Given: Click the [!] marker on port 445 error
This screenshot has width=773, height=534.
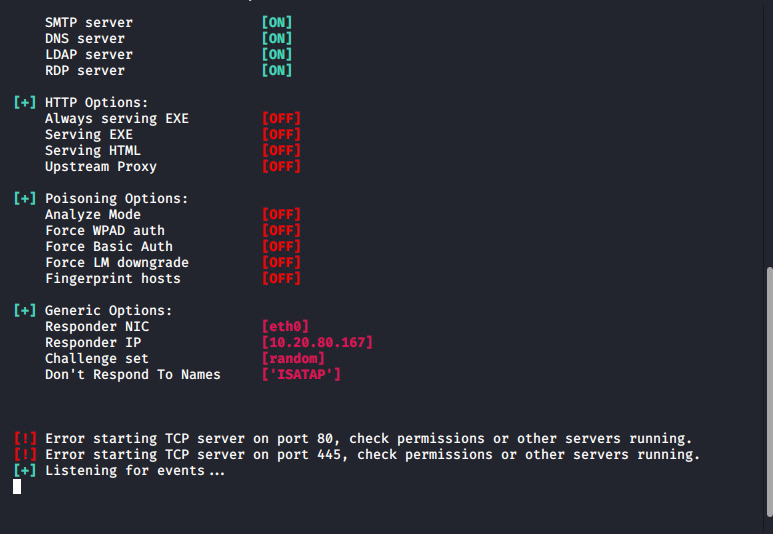Looking at the screenshot, I should 25,454.
